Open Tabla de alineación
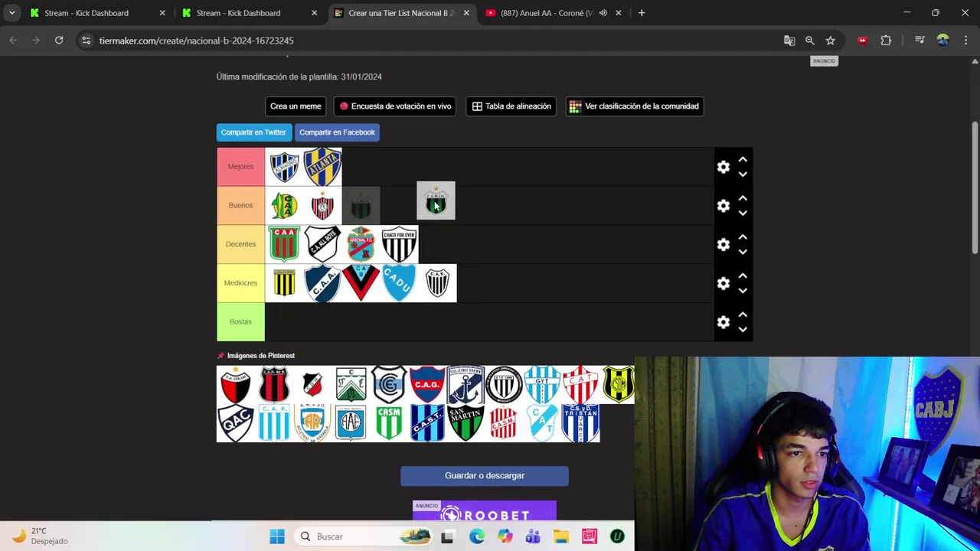 511,106
